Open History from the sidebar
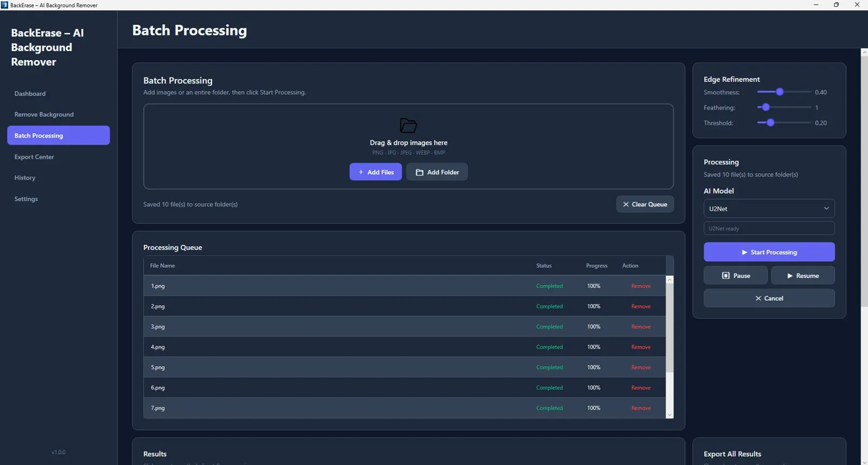Image resolution: width=868 pixels, height=465 pixels. click(x=59, y=178)
